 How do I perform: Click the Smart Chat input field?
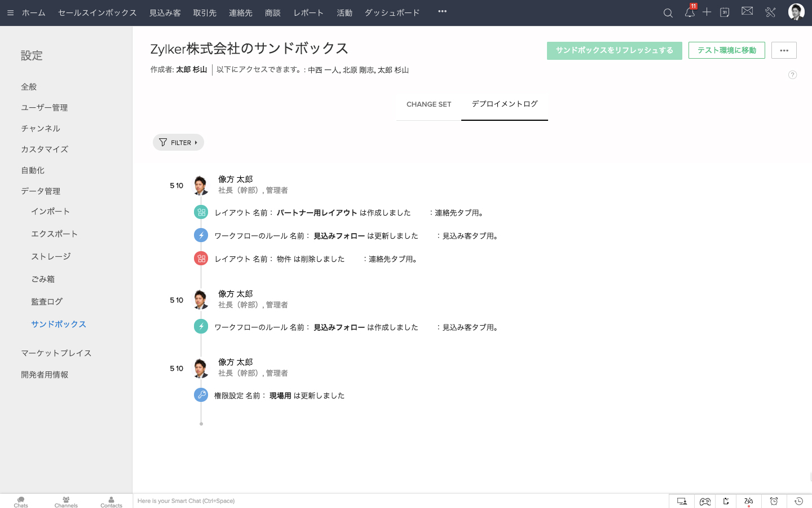(x=400, y=501)
